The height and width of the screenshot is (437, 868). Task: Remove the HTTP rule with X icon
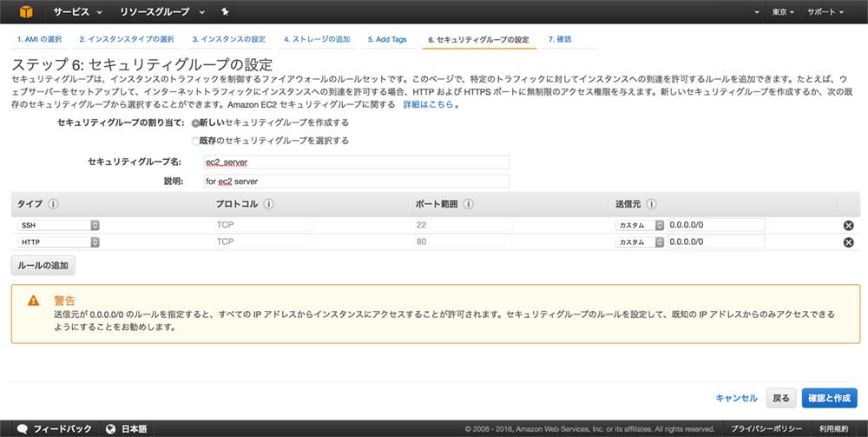[848, 242]
